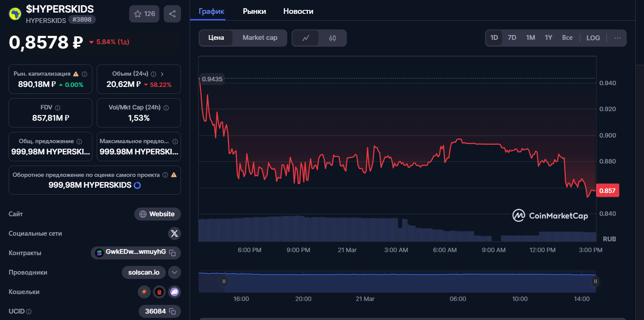Click the Solana chain icon in contract
The height and width of the screenshot is (320, 644).
pyautogui.click(x=99, y=253)
